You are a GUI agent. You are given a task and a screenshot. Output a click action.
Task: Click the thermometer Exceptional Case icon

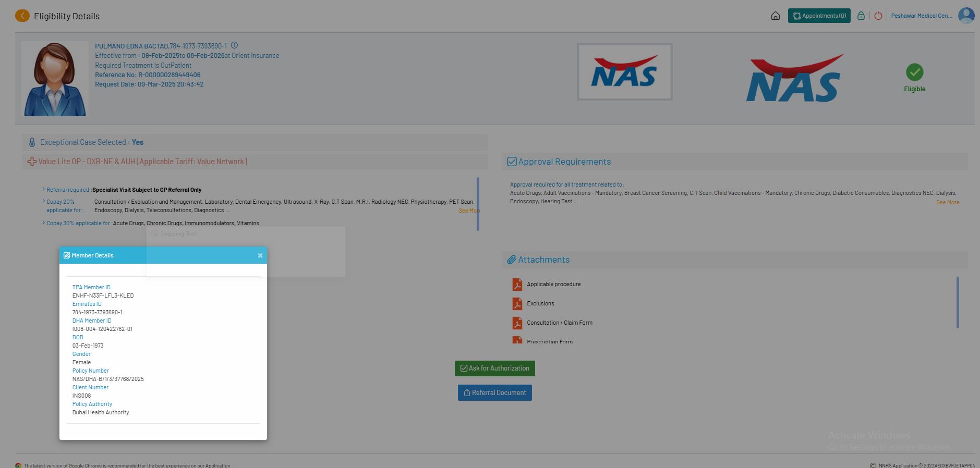32,142
